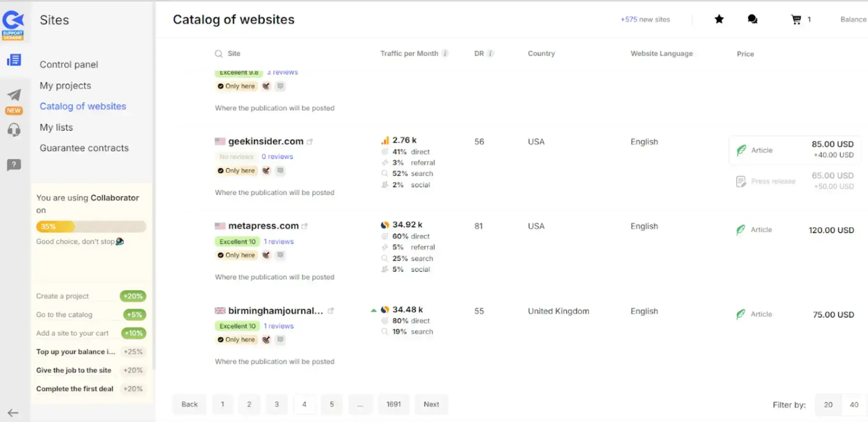Click the 35% Collaborator progress bar

pos(91,227)
